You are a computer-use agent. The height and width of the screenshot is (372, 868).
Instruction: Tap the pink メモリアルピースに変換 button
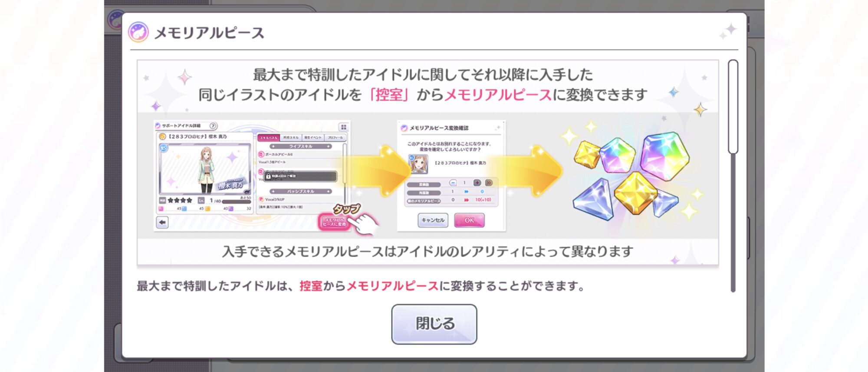coord(334,222)
